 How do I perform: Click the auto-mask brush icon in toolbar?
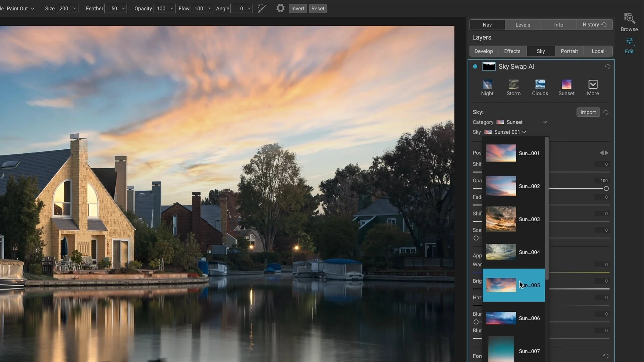(x=261, y=8)
